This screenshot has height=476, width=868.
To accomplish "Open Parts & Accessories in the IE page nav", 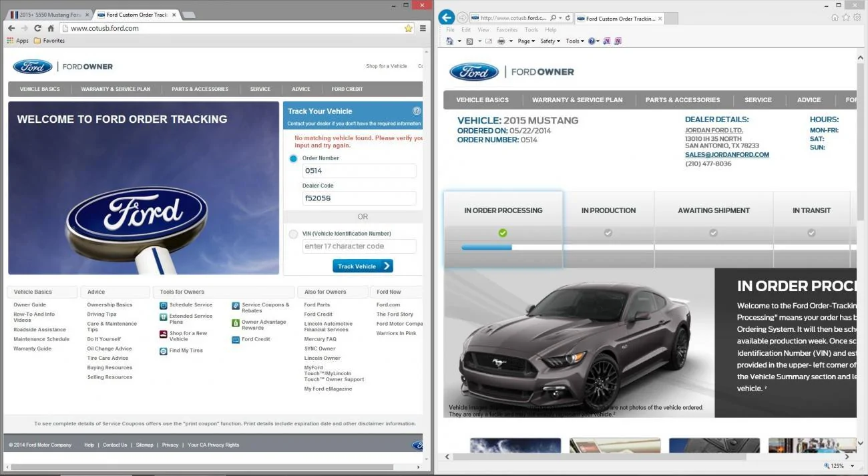I will tap(682, 99).
